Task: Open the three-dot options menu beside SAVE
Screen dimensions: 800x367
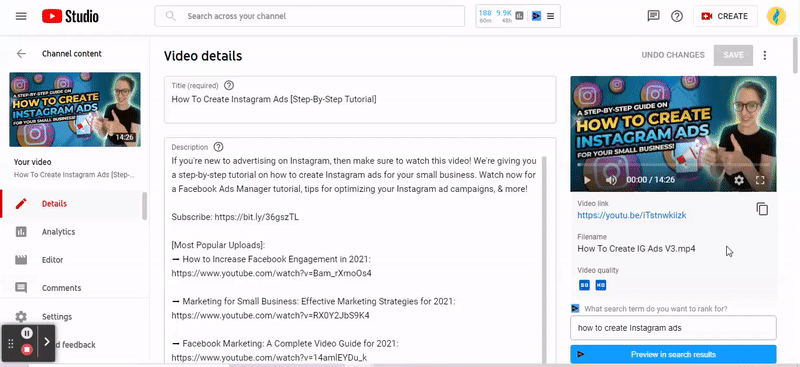Action: (x=764, y=55)
